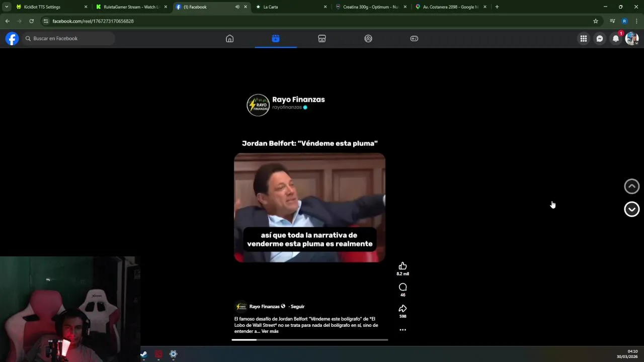644x362 pixels.
Task: Open the Groups icon in navigation
Action: [x=368, y=39]
